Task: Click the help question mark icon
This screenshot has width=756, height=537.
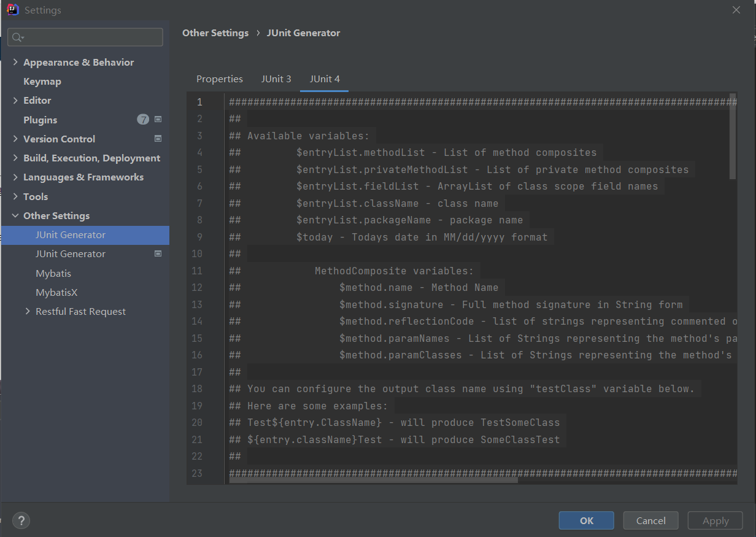Action: tap(21, 520)
